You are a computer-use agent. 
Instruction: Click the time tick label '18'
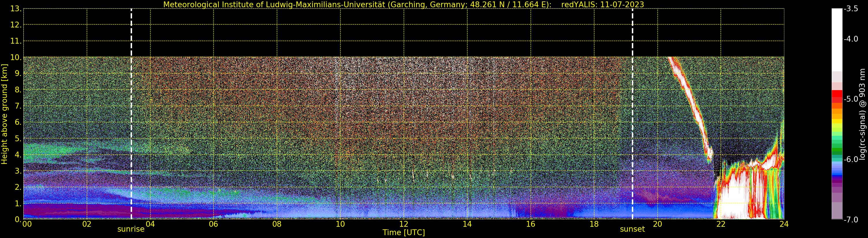(594, 224)
